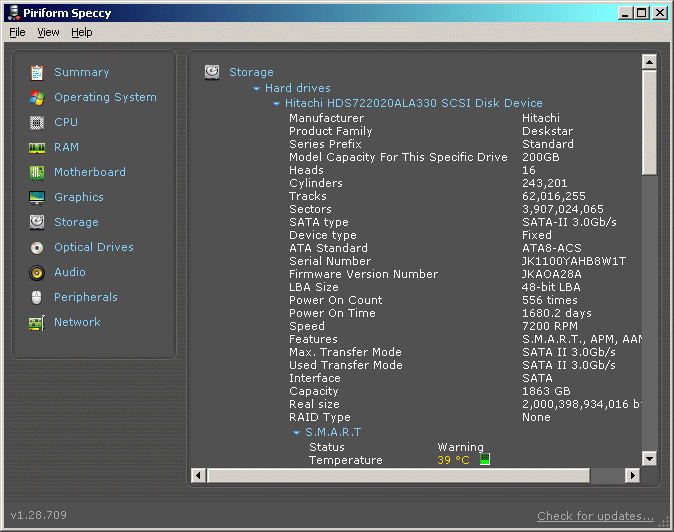Screen dimensions: 674x532
Task: Click the 39 °C temperature reading
Action: pos(453,460)
